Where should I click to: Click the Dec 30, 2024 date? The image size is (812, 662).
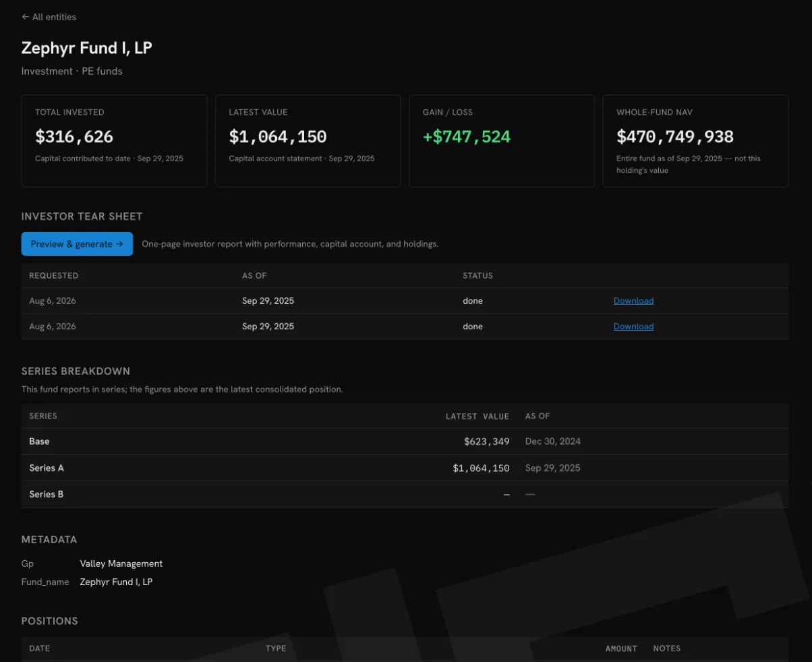pos(553,441)
